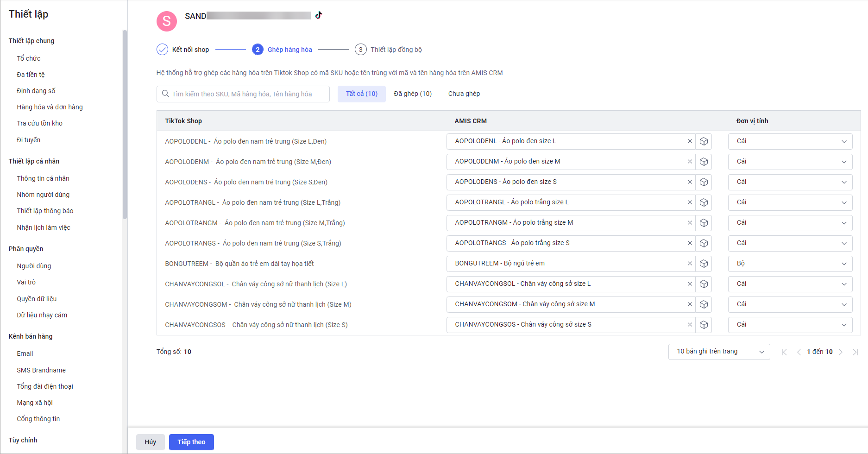868x454 pixels.
Task: Open Cổng thông tin settings
Action: (38, 419)
